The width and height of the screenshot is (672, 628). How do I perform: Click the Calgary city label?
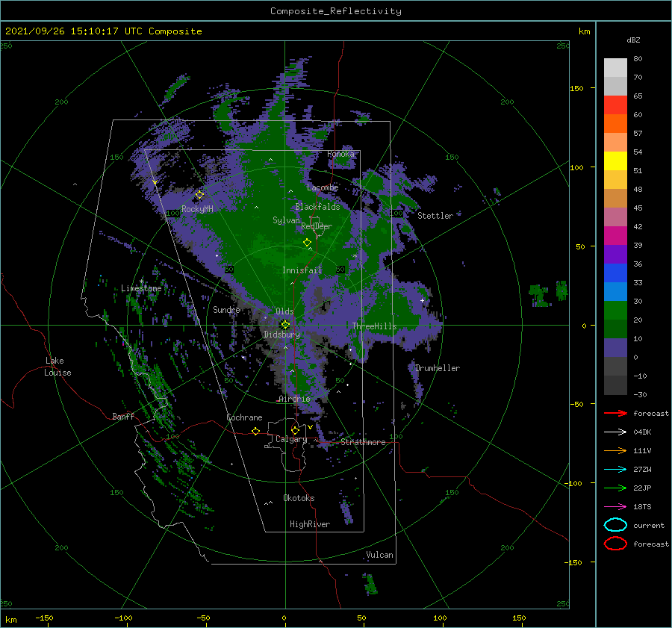291,439
